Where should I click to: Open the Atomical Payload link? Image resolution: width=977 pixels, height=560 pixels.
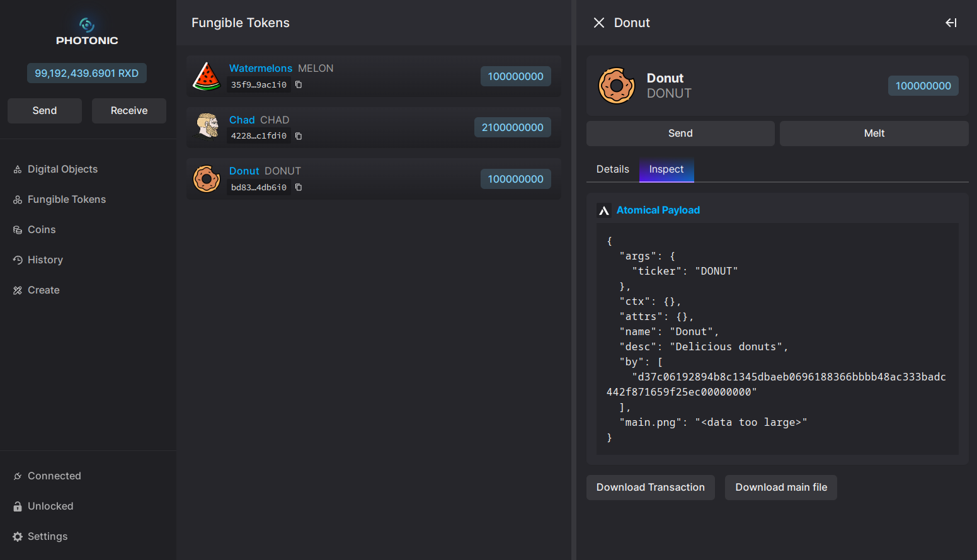658,210
